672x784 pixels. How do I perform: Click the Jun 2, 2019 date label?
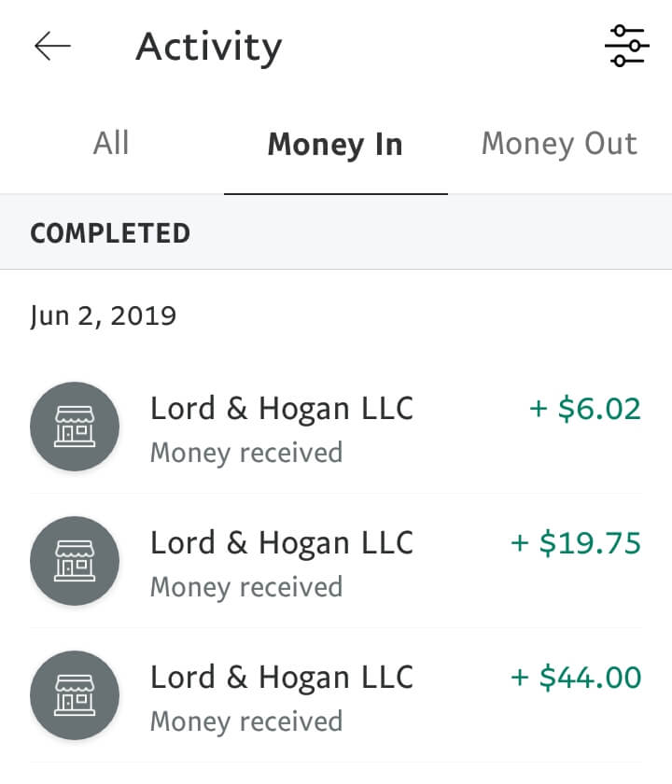tap(103, 316)
